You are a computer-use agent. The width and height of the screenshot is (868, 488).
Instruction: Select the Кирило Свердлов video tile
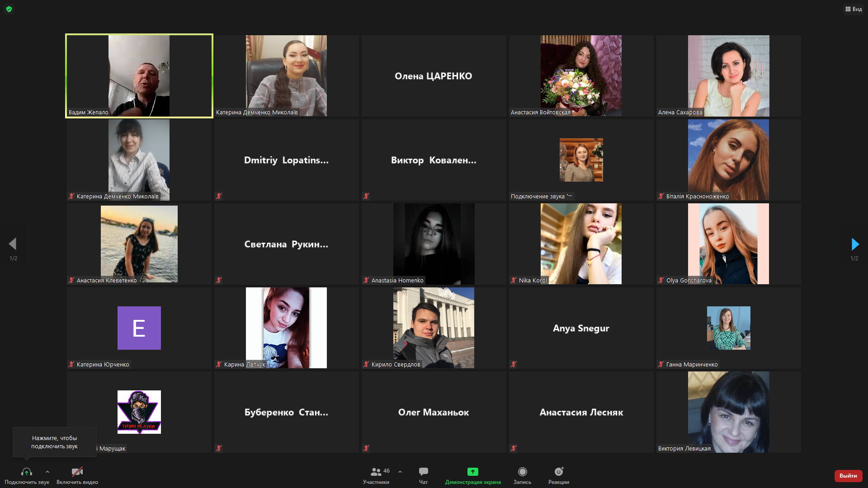[434, 328]
